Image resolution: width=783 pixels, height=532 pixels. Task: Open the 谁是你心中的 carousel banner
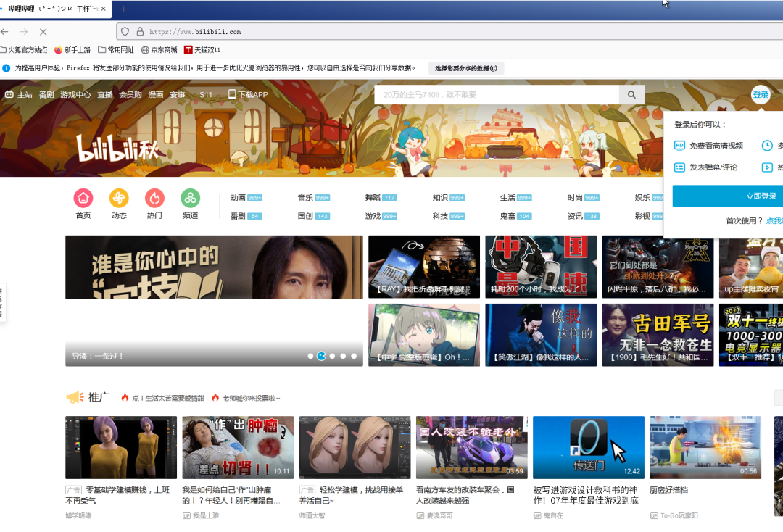[x=214, y=301]
